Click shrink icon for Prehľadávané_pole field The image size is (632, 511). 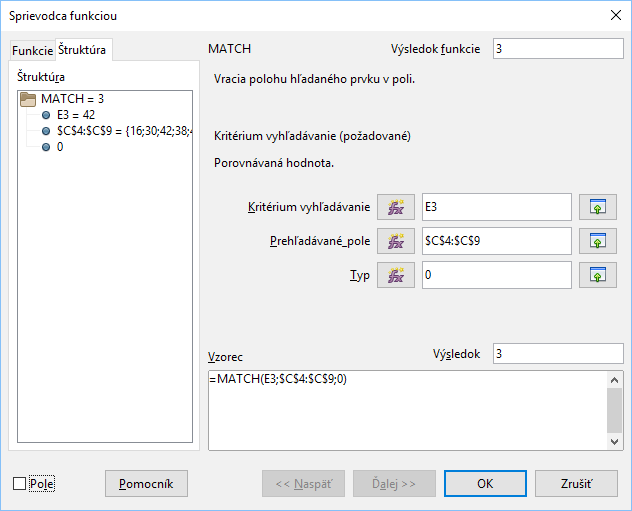pos(598,241)
